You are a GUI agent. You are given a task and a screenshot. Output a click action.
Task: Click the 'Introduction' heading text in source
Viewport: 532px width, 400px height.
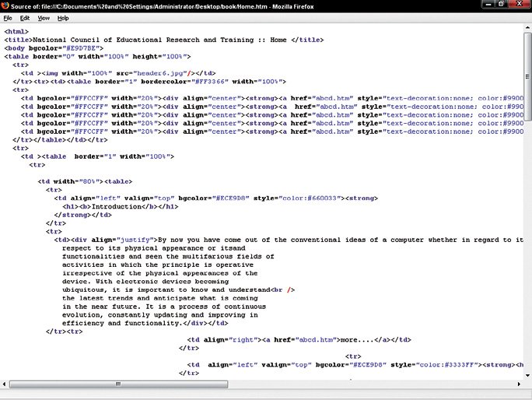(x=117, y=206)
